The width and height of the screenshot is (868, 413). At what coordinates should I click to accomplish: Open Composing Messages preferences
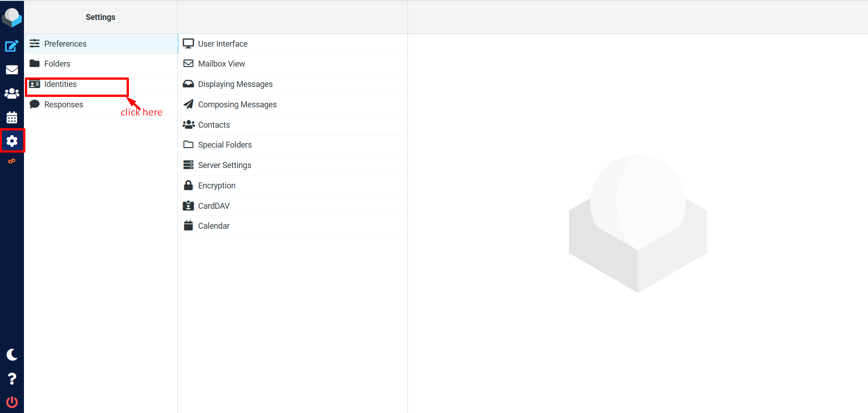pyautogui.click(x=237, y=105)
